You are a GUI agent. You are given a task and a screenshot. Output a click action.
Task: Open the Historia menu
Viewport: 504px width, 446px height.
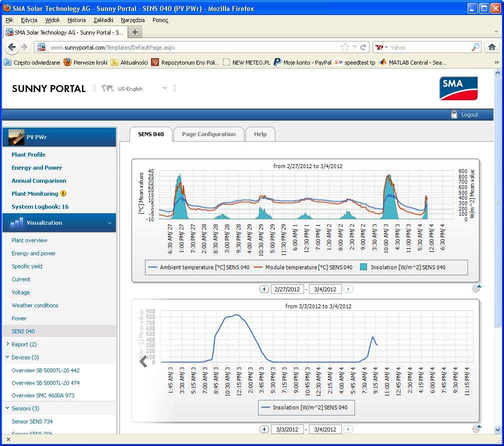tap(76, 20)
